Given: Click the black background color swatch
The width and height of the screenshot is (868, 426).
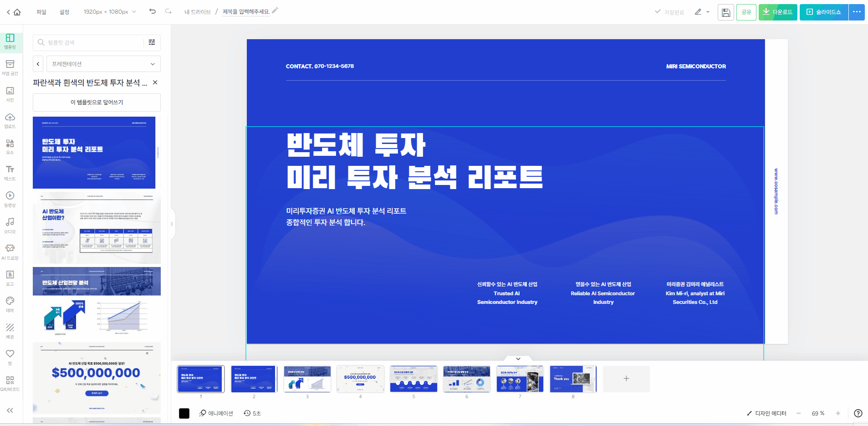Looking at the screenshot, I should 184,413.
